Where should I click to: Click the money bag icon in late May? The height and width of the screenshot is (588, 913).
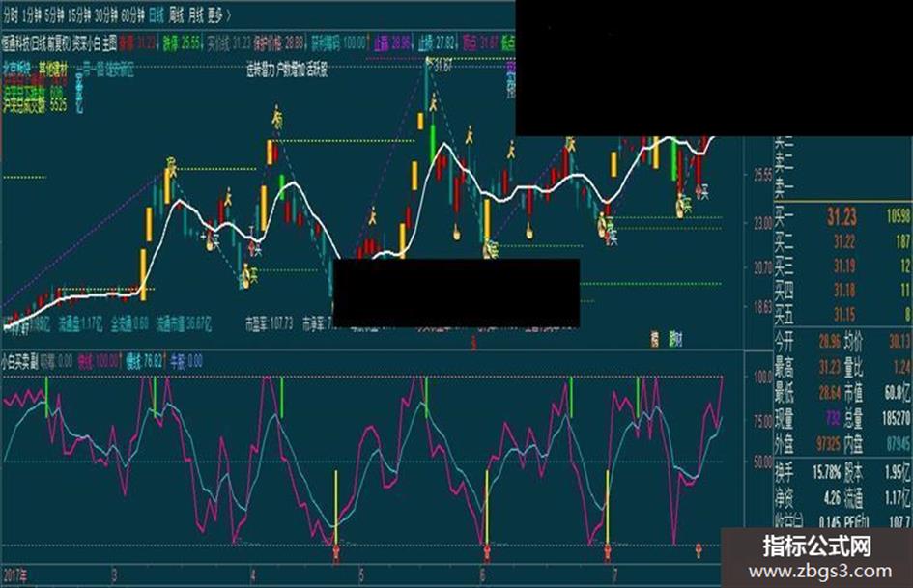(458, 233)
